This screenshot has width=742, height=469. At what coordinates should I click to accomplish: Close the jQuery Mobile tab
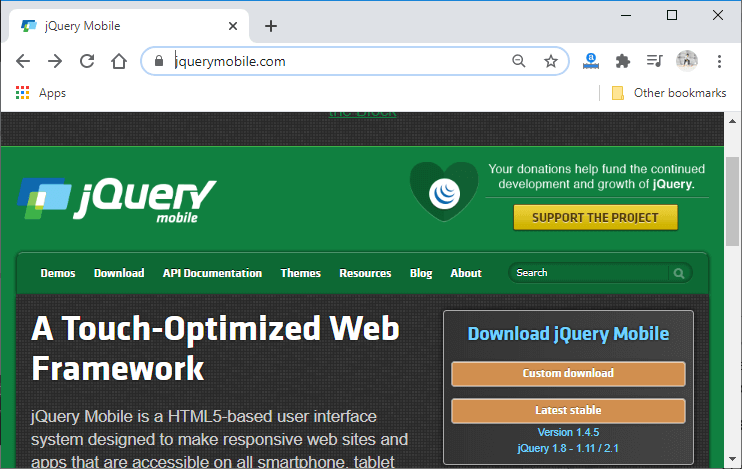click(233, 26)
